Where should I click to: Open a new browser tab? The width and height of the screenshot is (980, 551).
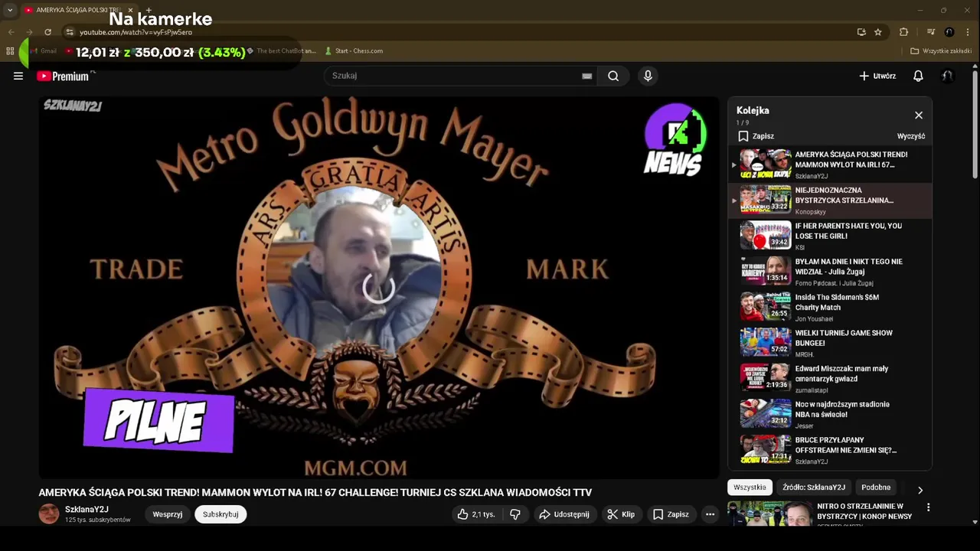(x=149, y=10)
